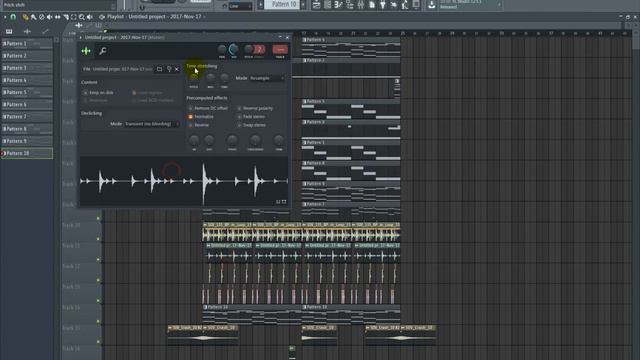Image resolution: width=640 pixels, height=360 pixels.
Task: Click the pitch range 2 button
Action: [260, 49]
